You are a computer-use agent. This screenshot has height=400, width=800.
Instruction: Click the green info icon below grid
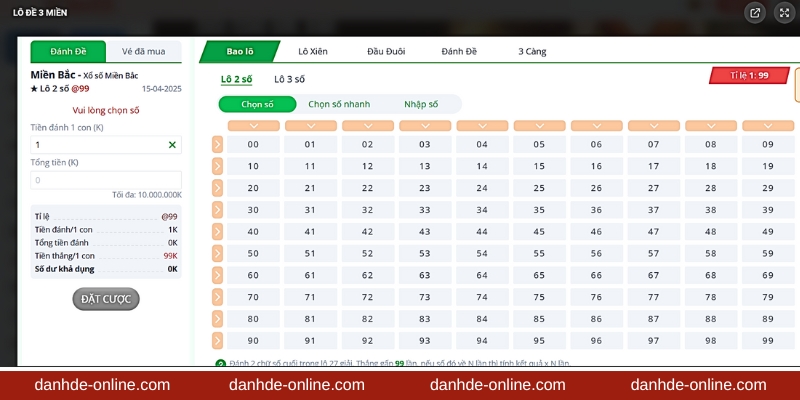(220, 363)
